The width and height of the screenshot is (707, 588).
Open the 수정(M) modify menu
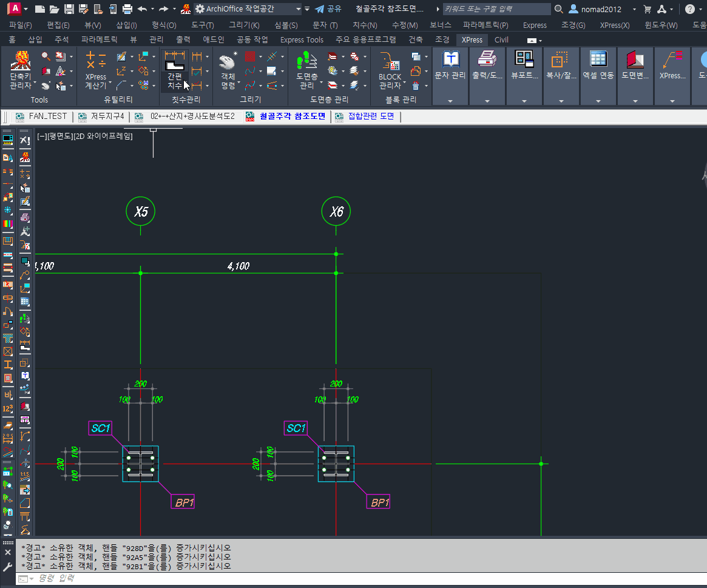pyautogui.click(x=405, y=25)
